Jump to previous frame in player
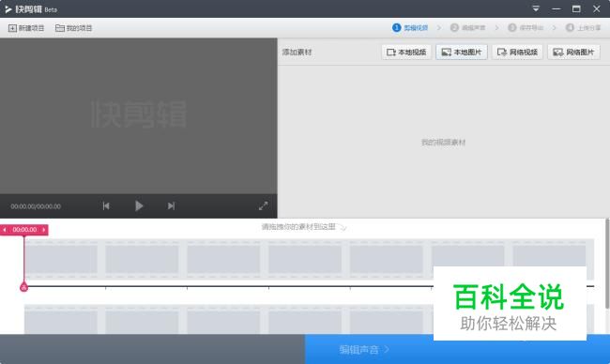This screenshot has width=610, height=364. tap(106, 205)
